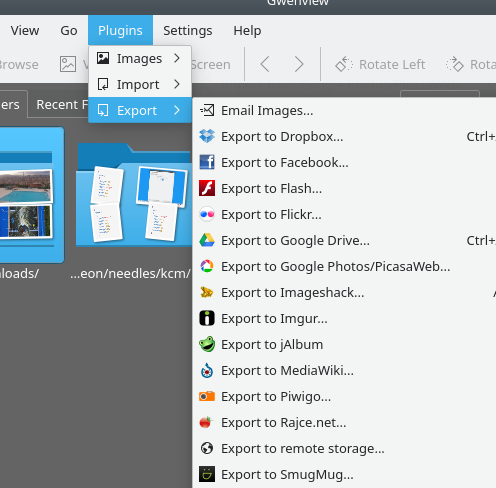Click the orange Piwigo camera icon
The height and width of the screenshot is (488, 496).
[x=207, y=396]
